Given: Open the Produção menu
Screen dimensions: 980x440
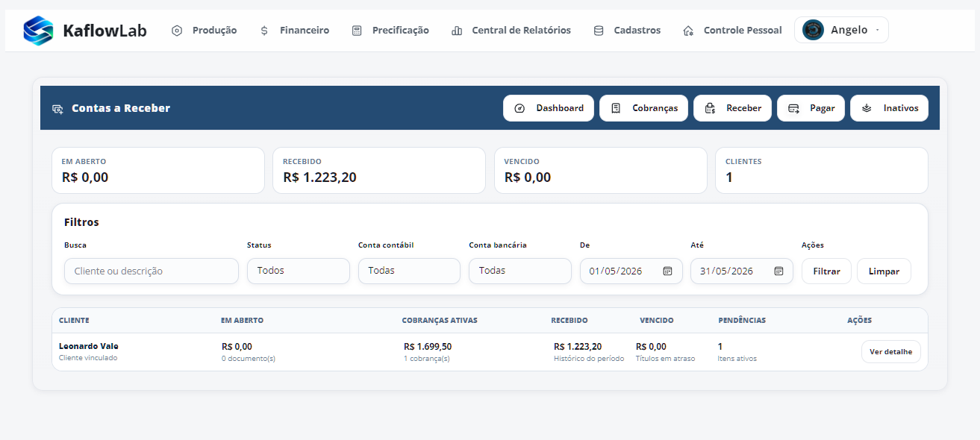Looking at the screenshot, I should point(205,31).
